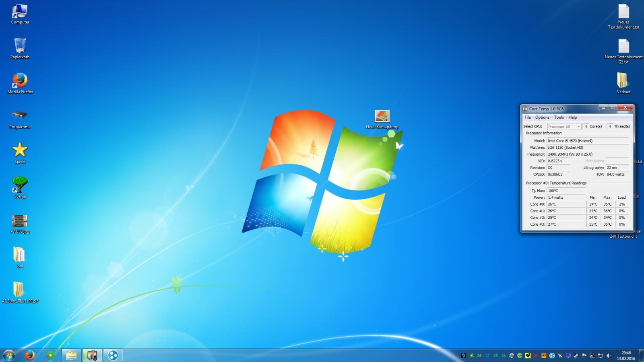Click the Platform field LGA 1150 (Socket H3)
Image resolution: width=644 pixels, height=362 pixels.
click(588, 148)
